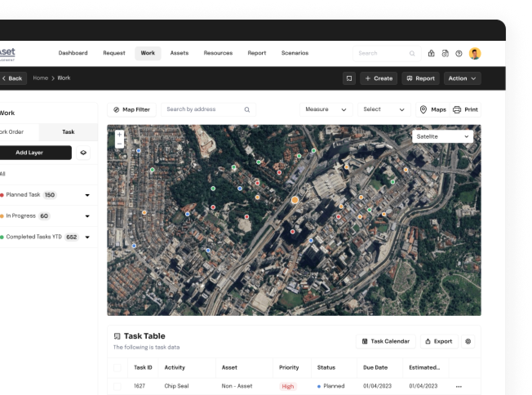Click Add Layer button
The height and width of the screenshot is (395, 532).
click(35, 153)
